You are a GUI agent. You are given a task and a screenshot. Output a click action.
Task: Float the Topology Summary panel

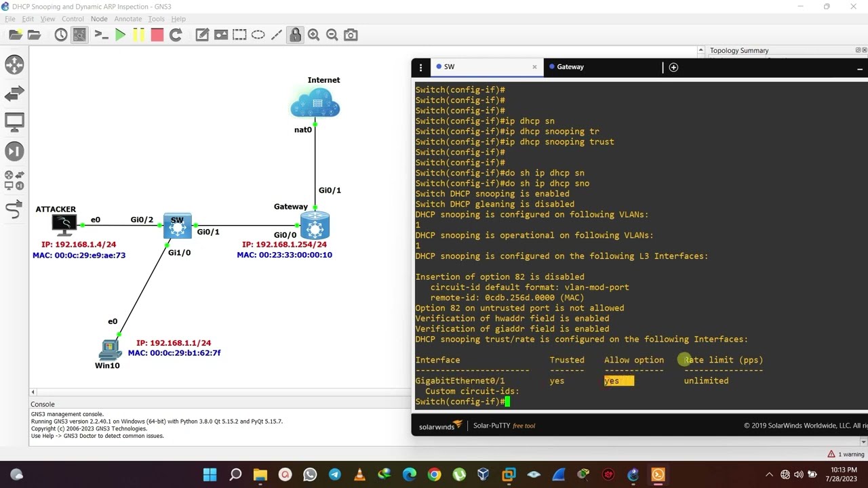pyautogui.click(x=858, y=50)
